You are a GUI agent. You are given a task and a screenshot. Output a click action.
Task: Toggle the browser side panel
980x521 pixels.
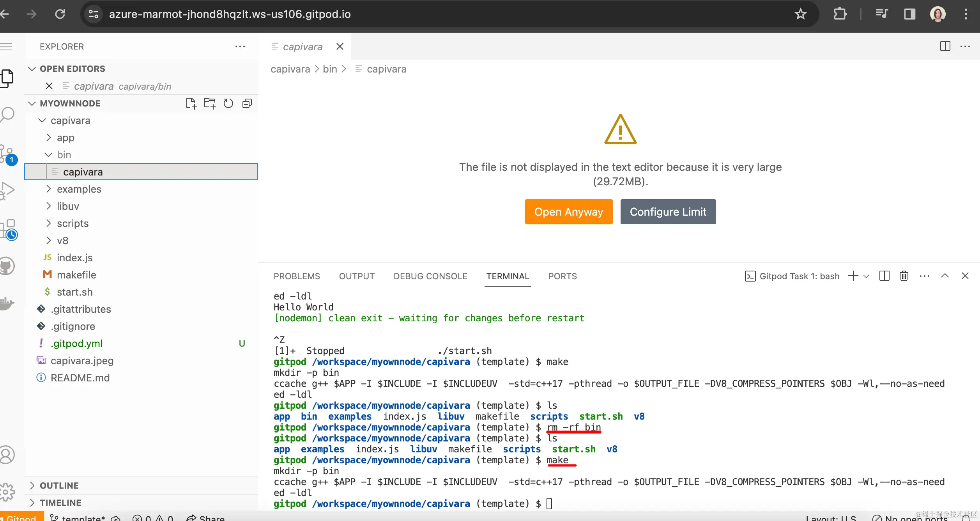[909, 14]
